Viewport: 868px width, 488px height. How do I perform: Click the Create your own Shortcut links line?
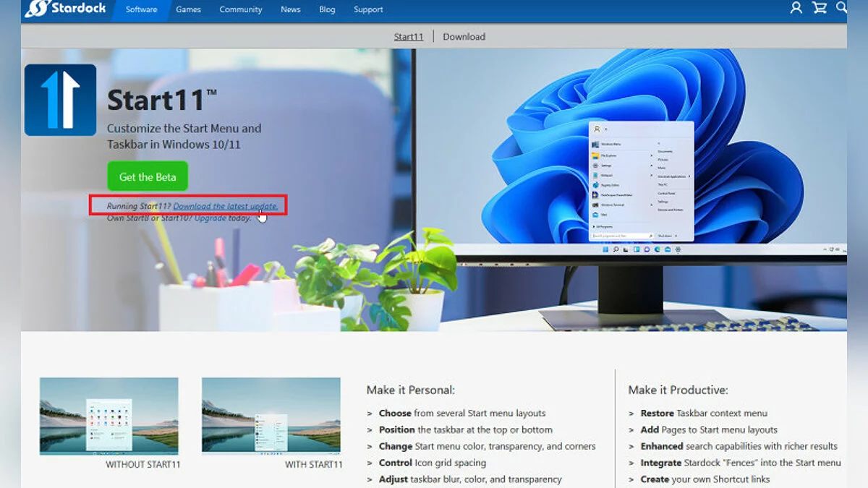705,479
